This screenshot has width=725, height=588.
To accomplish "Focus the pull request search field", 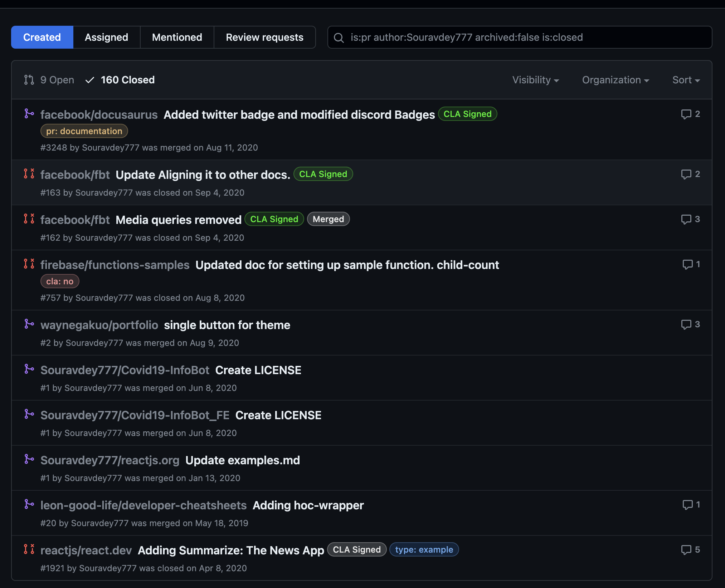I will pyautogui.click(x=520, y=37).
